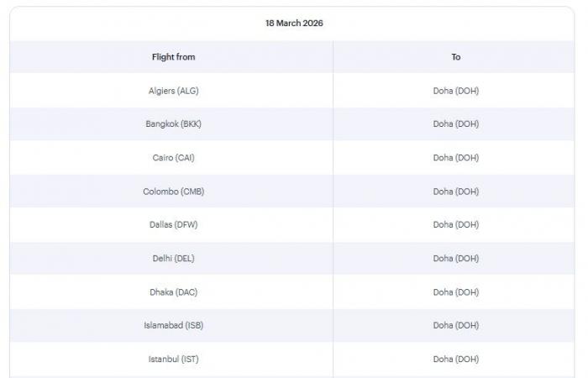Screen dimensions: 588x378
Task: Click the 18 March 2026 date heading
Action: tap(294, 24)
